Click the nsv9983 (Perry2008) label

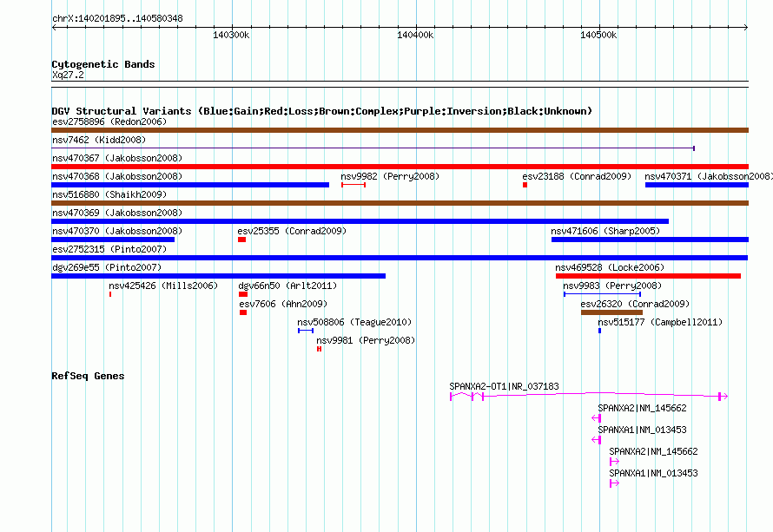612,286
